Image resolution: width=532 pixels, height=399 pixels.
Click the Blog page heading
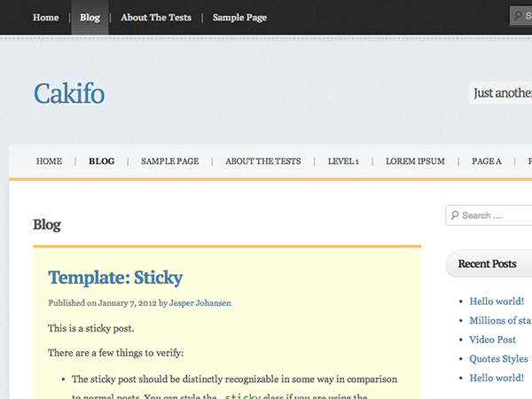click(47, 225)
